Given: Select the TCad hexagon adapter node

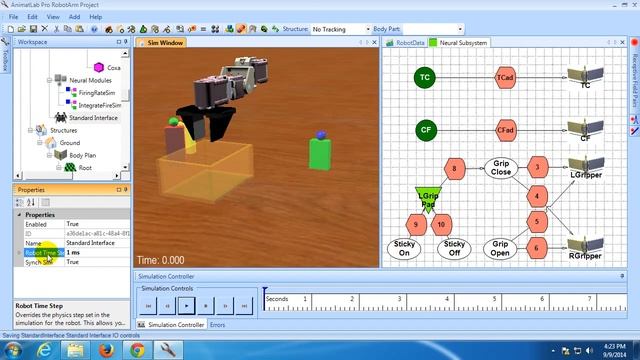Looking at the screenshot, I should [x=505, y=78].
